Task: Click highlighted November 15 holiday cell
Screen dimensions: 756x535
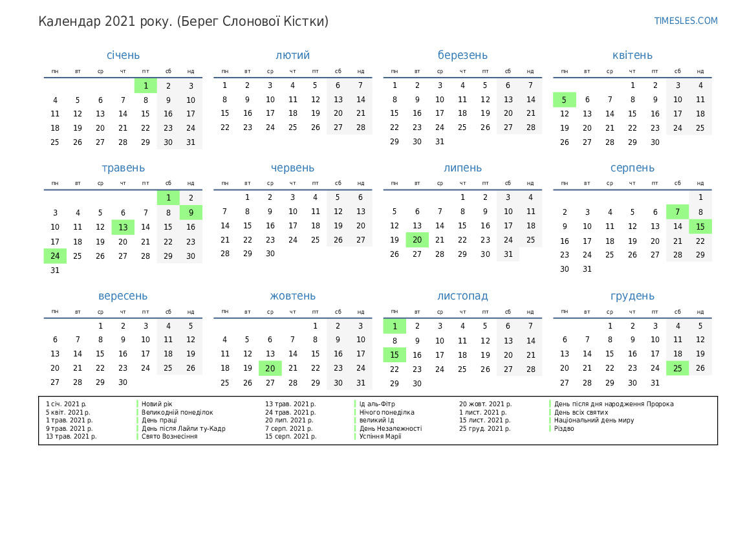Action: coord(394,355)
